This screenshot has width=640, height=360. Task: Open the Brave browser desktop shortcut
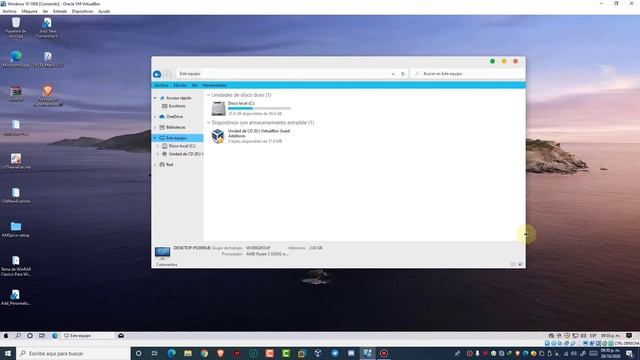[x=48, y=96]
